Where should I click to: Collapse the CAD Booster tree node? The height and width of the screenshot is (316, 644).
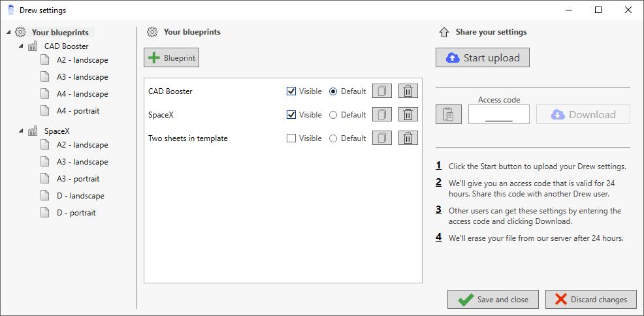[22, 46]
